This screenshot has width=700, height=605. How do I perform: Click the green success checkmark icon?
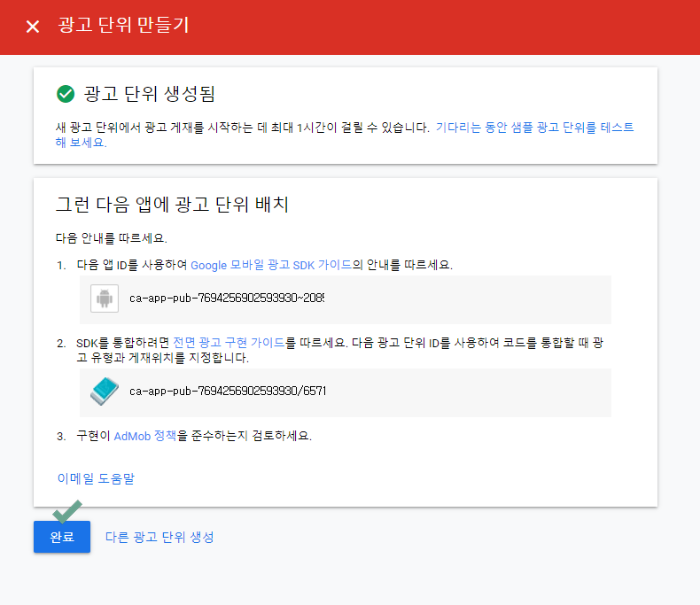pos(65,94)
